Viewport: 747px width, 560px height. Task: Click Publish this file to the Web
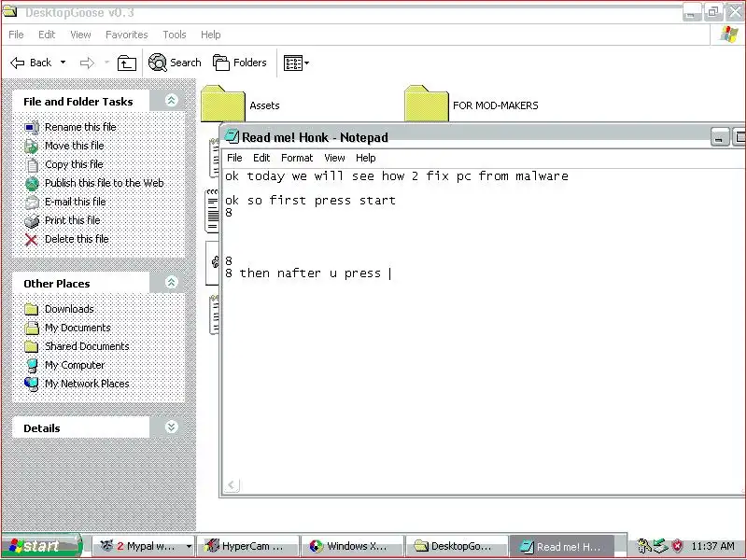[105, 183]
